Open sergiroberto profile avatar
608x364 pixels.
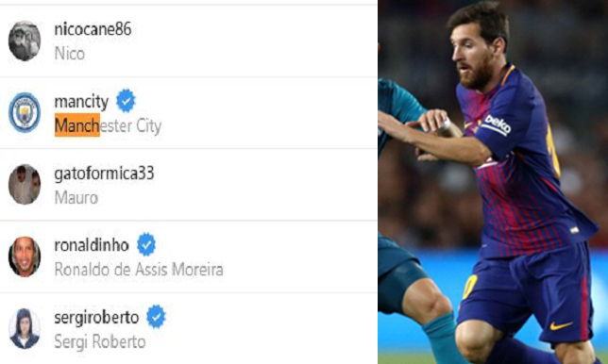pyautogui.click(x=25, y=329)
